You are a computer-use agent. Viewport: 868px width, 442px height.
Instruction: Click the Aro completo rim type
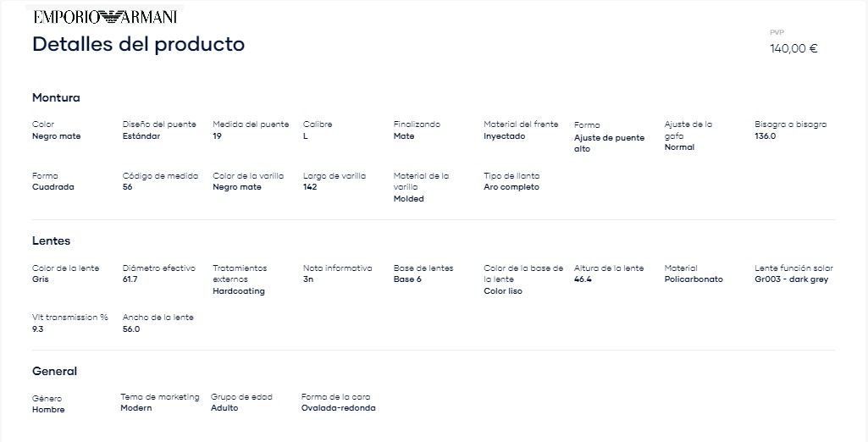511,187
